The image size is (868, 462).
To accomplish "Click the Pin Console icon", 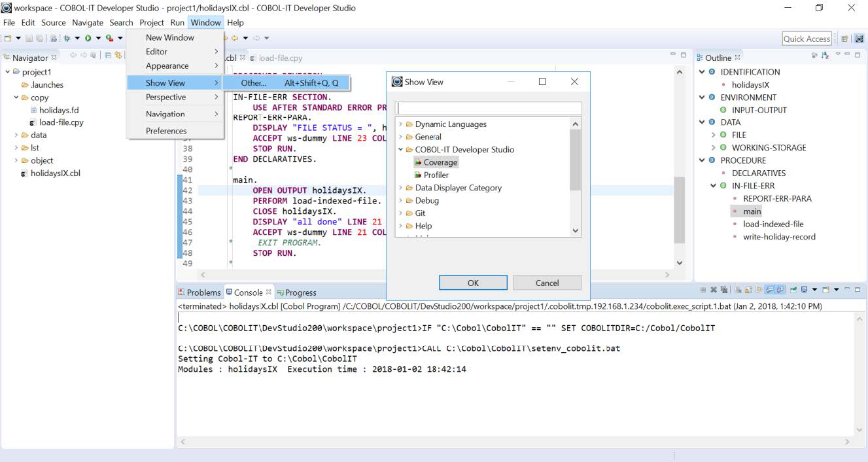I will [793, 290].
